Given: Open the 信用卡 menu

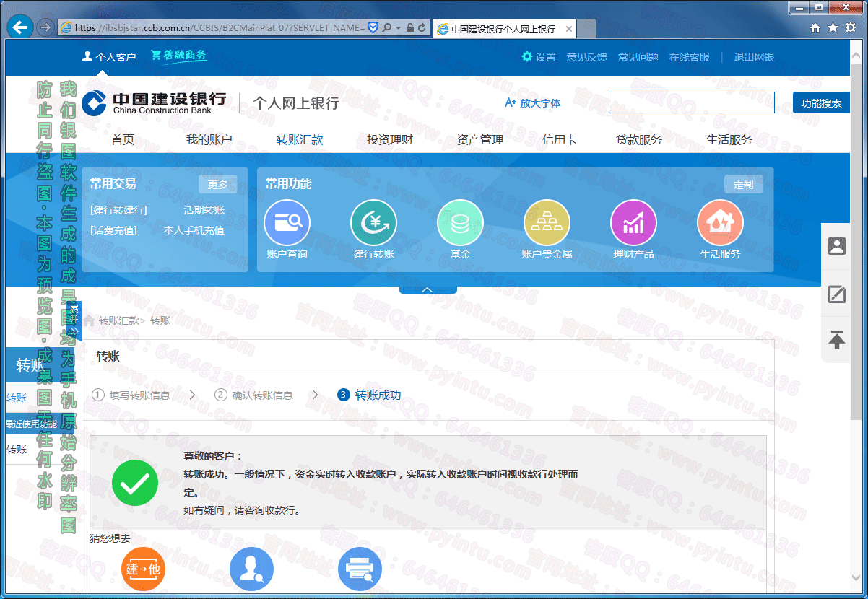Looking at the screenshot, I should pos(560,140).
